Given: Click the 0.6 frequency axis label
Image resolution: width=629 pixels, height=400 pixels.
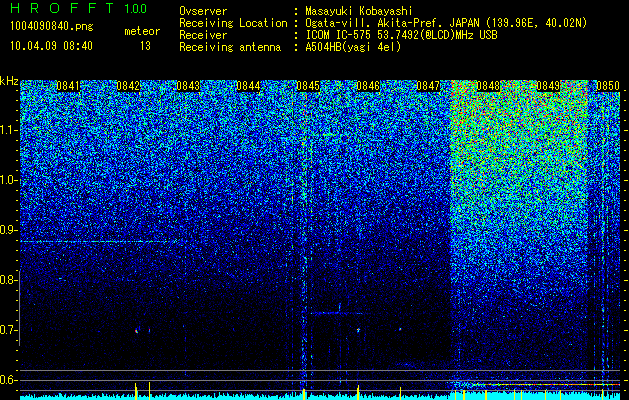Looking at the screenshot, I should pyautogui.click(x=8, y=380).
